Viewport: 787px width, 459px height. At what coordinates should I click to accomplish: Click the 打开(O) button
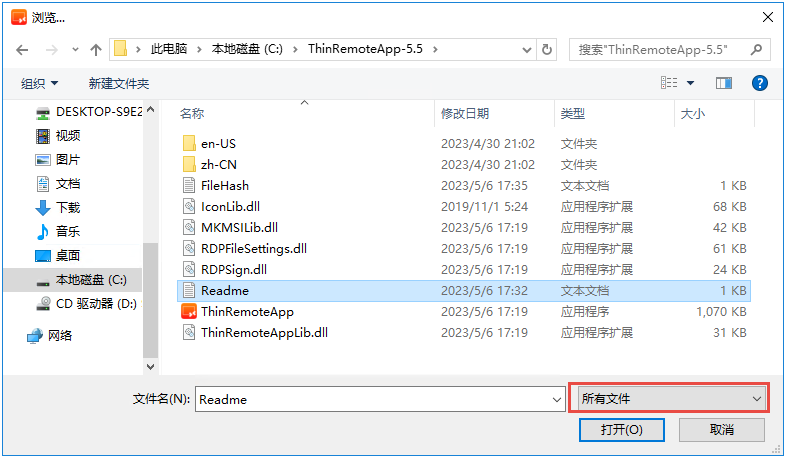pos(621,430)
